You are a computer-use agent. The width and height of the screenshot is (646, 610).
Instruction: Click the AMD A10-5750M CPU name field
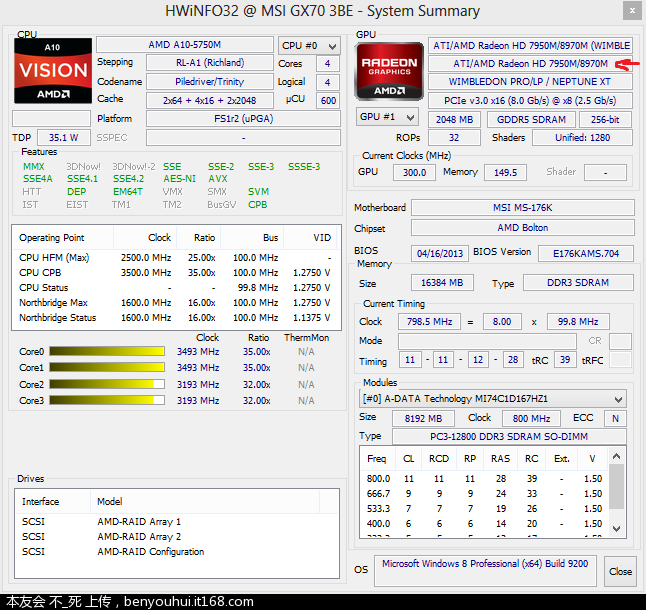click(x=185, y=44)
